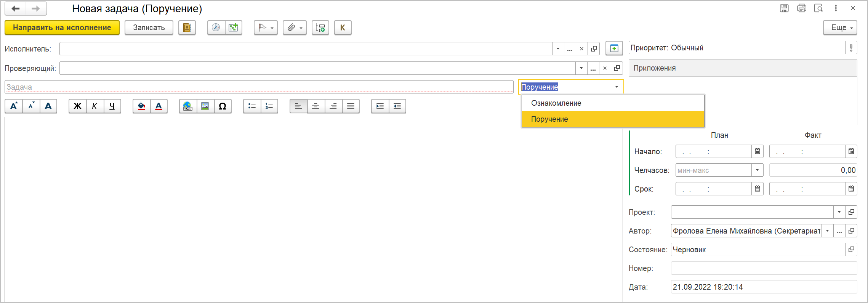Click the forward navigation arrow
Screen dimensions: 868x303
point(36,8)
